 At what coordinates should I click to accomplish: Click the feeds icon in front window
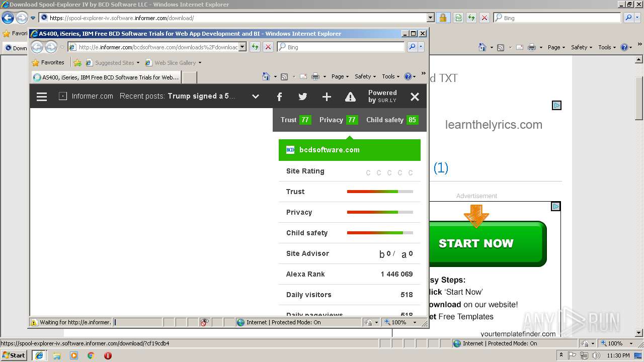click(x=284, y=76)
